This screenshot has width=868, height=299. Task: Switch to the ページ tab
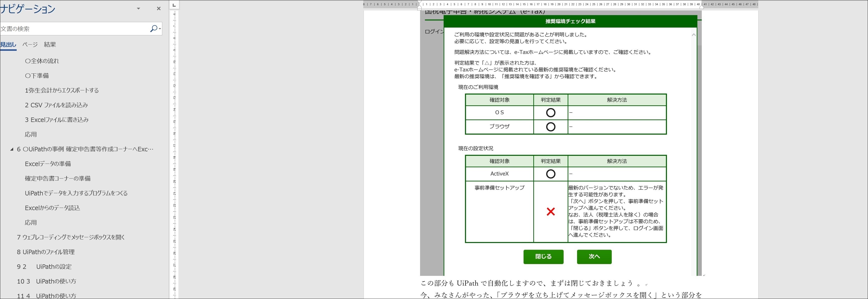[30, 45]
